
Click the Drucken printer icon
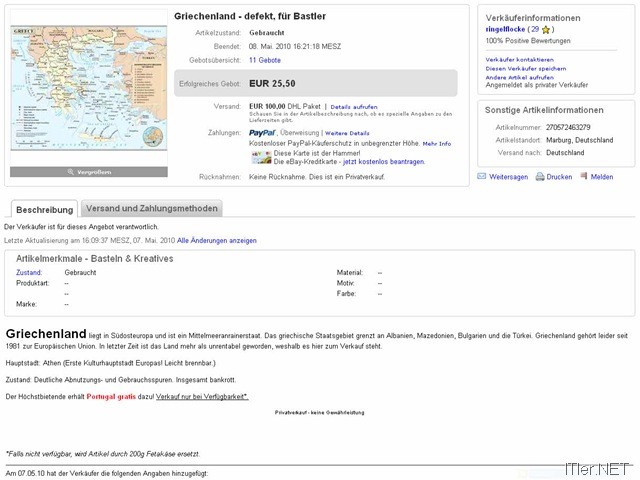540,176
